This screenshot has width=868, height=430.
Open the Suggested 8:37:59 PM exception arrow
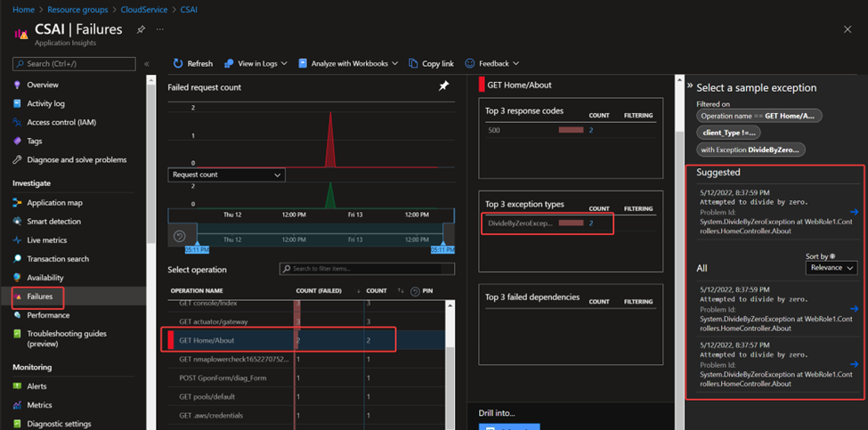click(854, 212)
